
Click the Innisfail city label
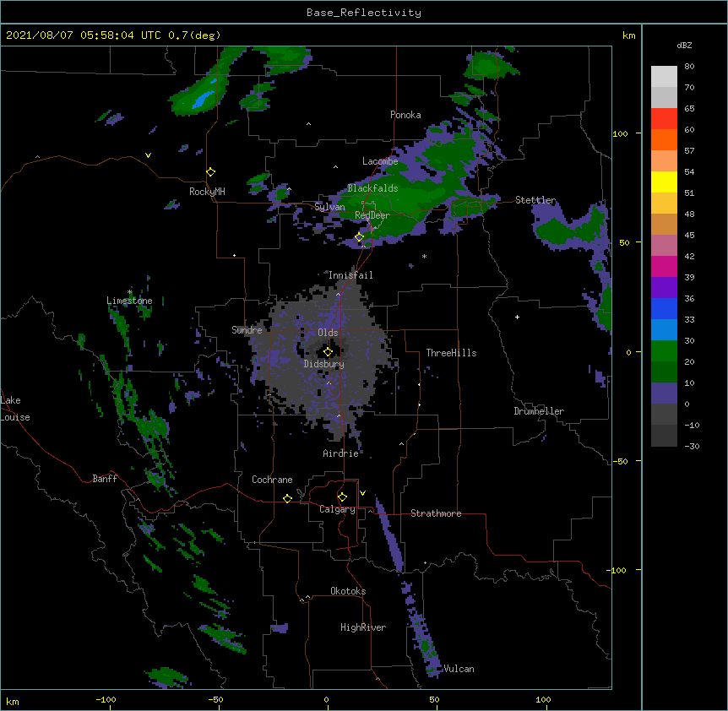pos(350,275)
